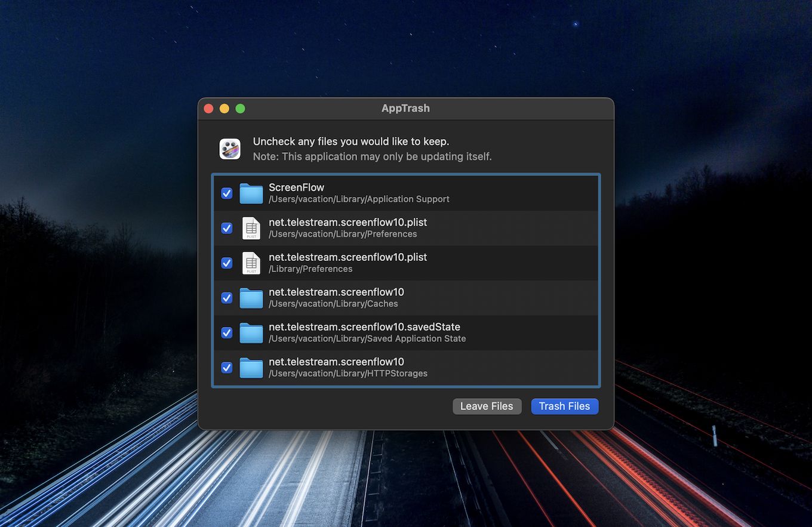Click the ScreenFlow application icon

229,149
